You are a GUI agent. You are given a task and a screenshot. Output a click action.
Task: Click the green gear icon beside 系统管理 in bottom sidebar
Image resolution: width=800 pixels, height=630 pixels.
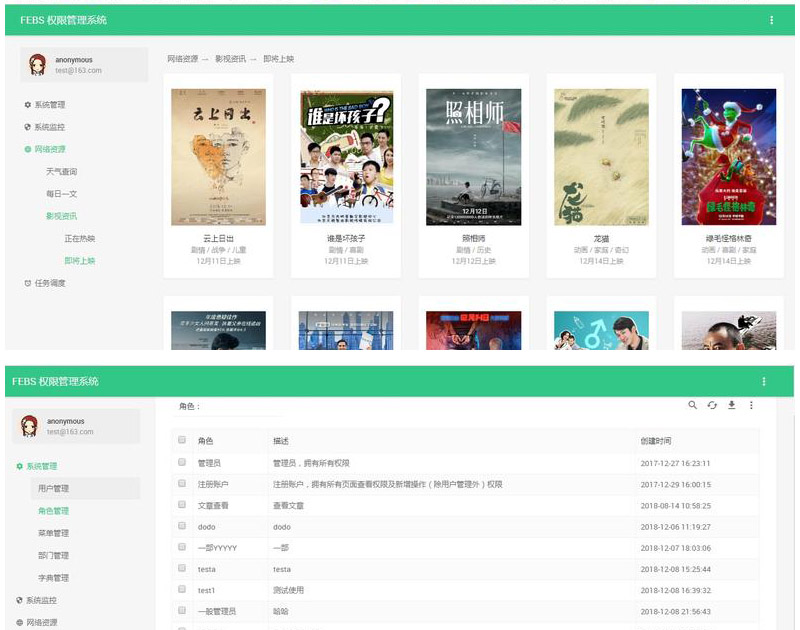pos(19,466)
